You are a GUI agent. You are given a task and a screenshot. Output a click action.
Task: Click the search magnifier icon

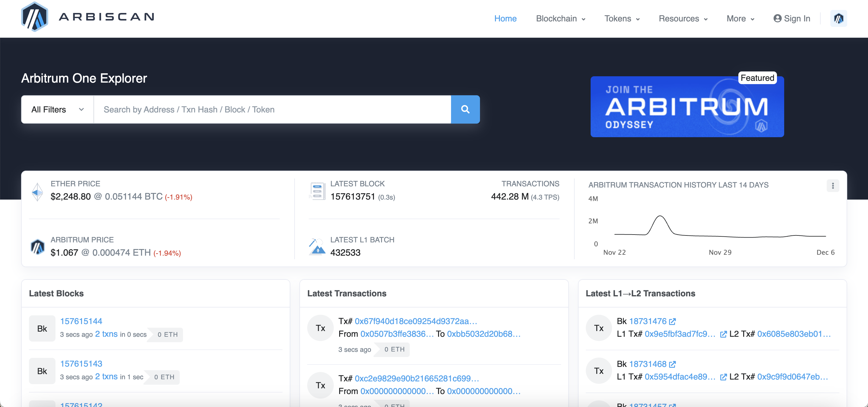click(x=465, y=109)
